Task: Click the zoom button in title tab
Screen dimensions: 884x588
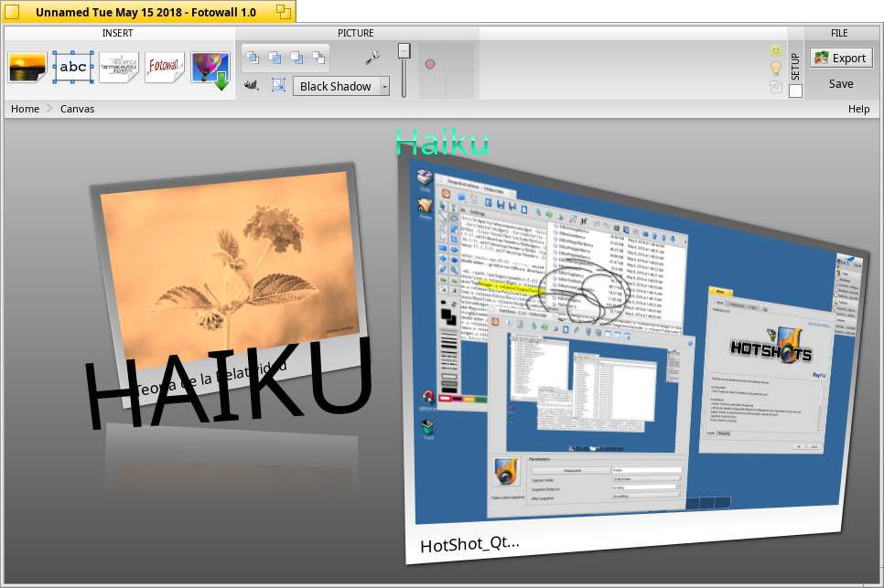Action: click(284, 12)
